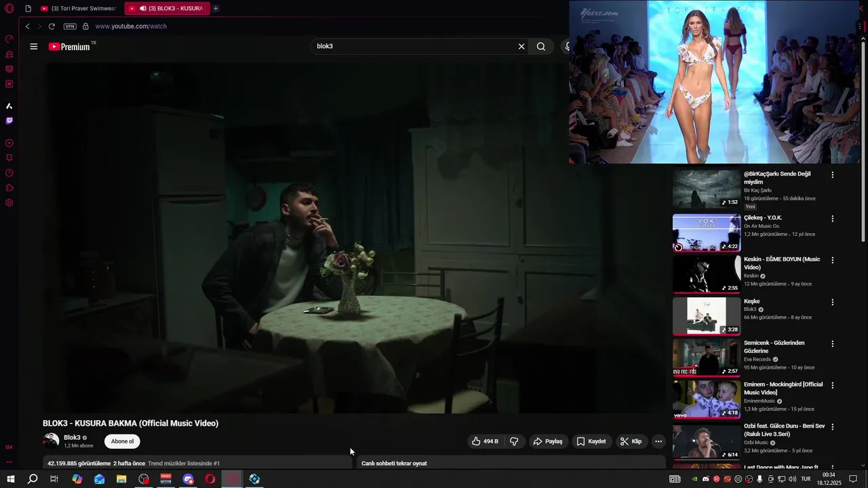Open browser Settings gear in sidebar
Image resolution: width=868 pixels, height=488 pixels.
click(9, 203)
